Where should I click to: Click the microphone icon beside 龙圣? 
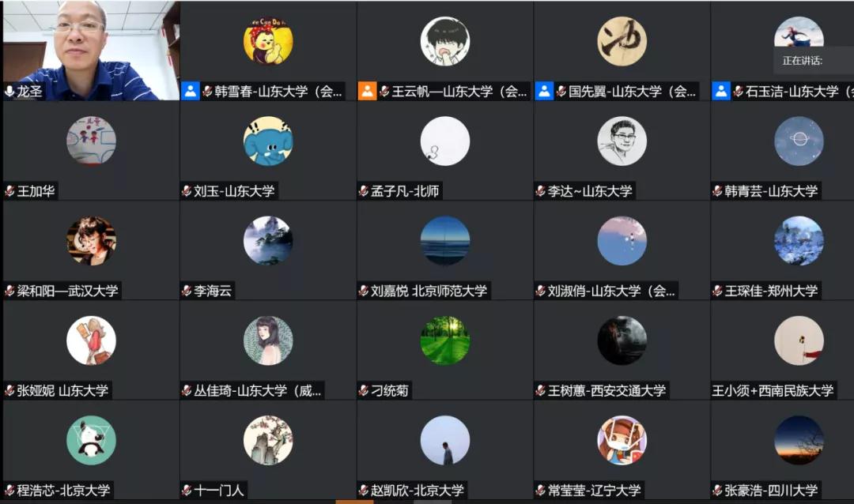(9, 91)
